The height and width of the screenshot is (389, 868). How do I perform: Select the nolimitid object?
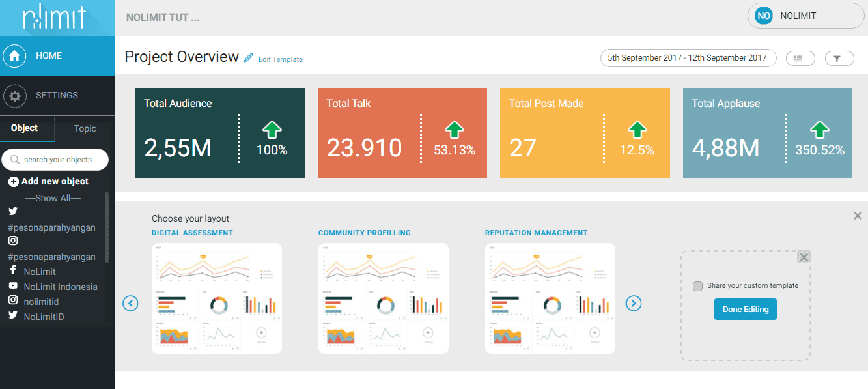[42, 302]
